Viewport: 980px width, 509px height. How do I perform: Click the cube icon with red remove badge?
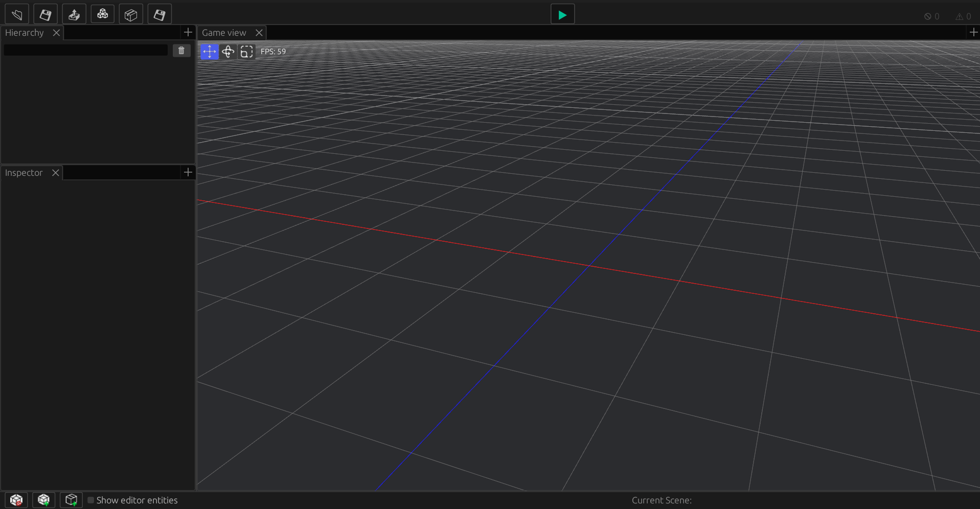click(16, 500)
